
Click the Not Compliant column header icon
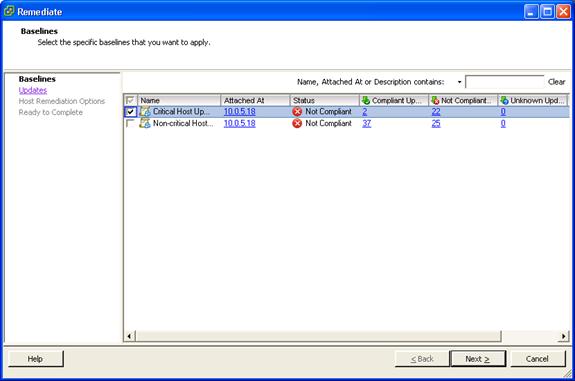[435, 100]
